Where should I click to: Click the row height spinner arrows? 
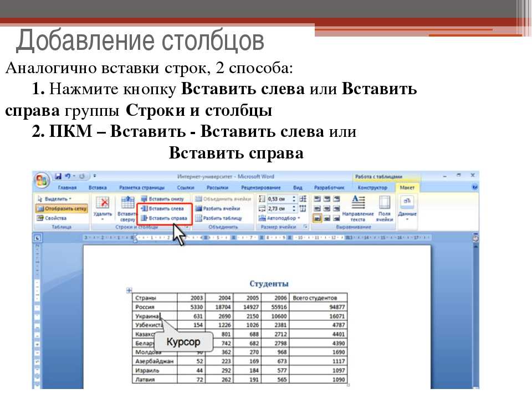[294, 199]
